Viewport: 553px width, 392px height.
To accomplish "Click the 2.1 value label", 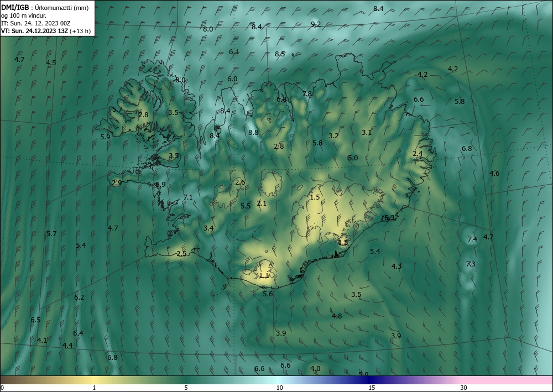I will coord(262,203).
